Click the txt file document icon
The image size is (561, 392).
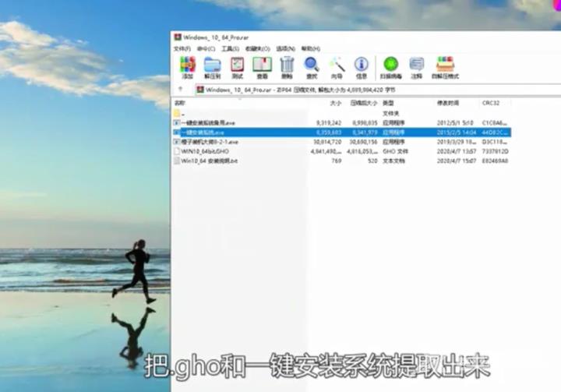(176, 161)
